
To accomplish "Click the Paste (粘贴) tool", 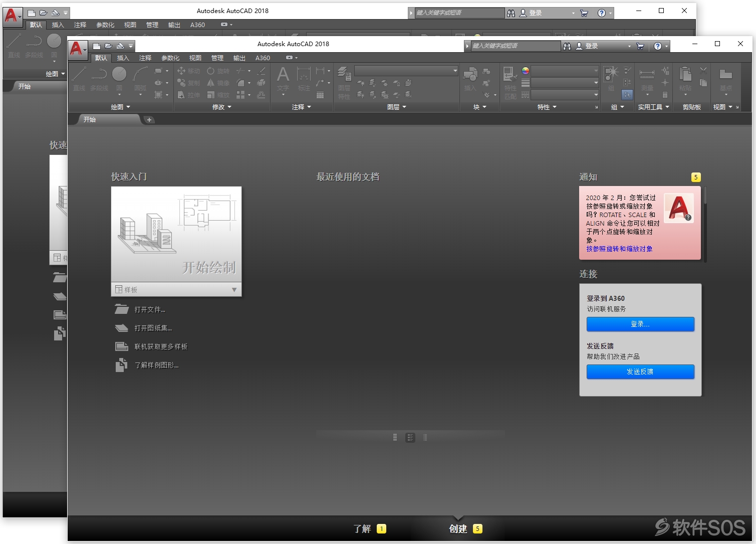I will coord(685,80).
